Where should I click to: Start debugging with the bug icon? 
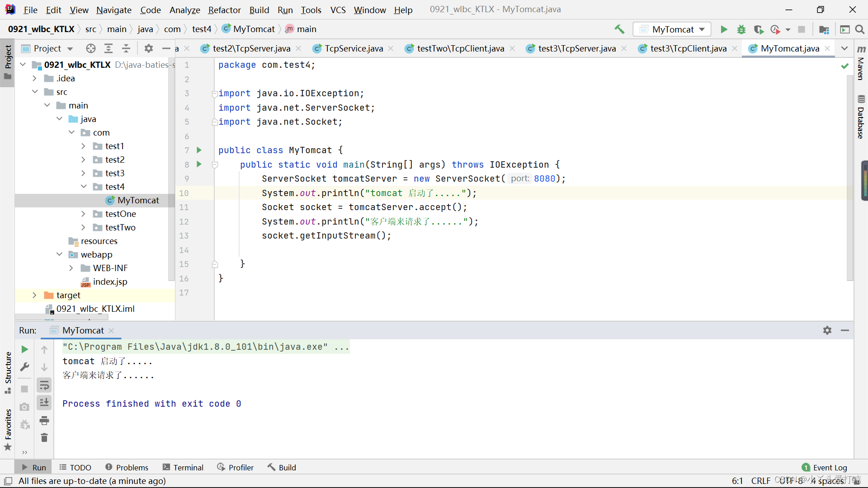pyautogui.click(x=741, y=29)
